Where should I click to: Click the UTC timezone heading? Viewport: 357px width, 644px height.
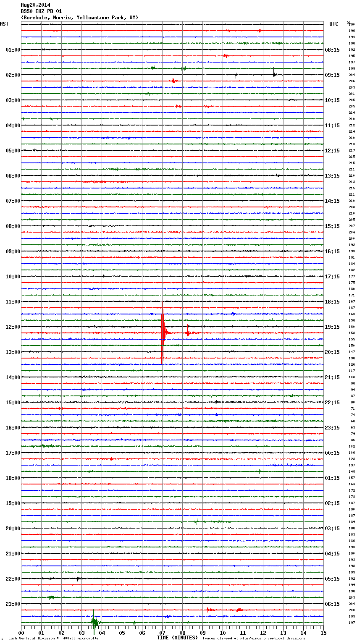(333, 24)
